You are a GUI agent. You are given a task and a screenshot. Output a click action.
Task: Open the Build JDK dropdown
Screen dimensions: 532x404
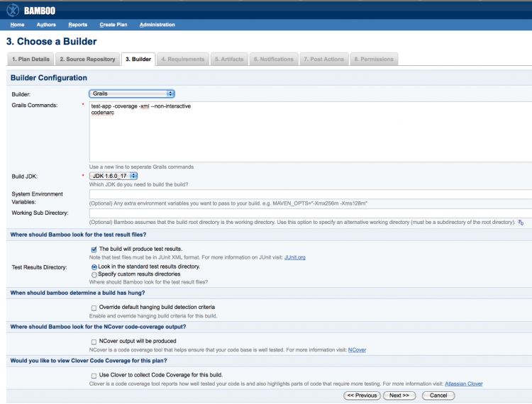[x=113, y=176]
